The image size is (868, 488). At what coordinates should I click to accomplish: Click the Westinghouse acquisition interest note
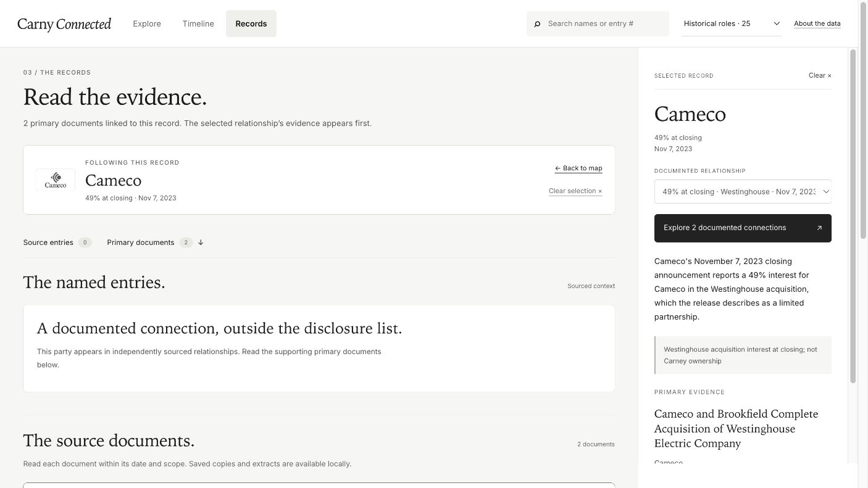click(743, 355)
